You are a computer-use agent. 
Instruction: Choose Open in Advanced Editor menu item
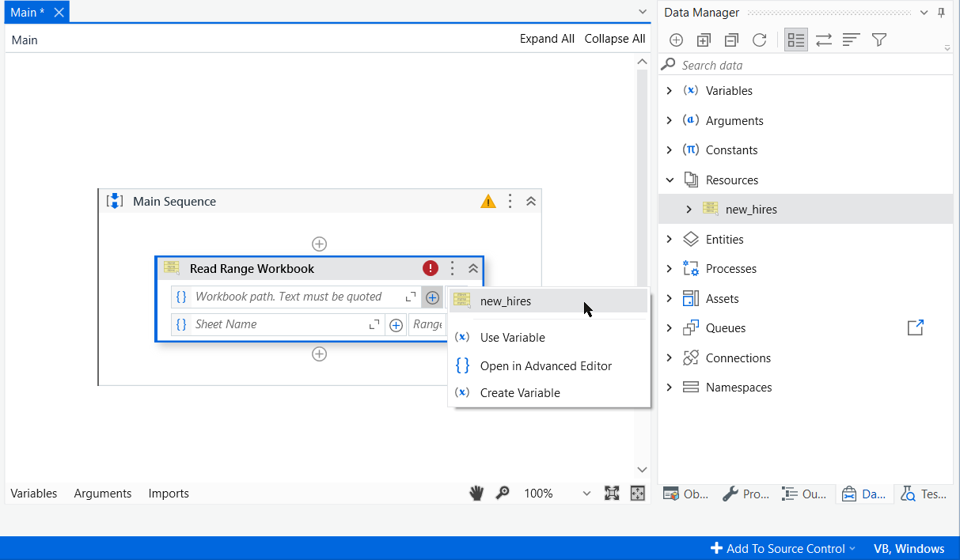545,365
